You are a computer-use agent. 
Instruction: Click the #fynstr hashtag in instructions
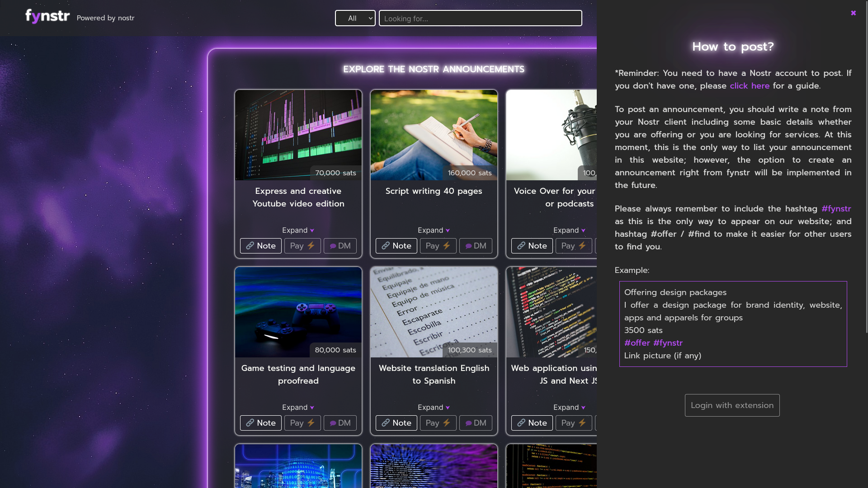836,209
